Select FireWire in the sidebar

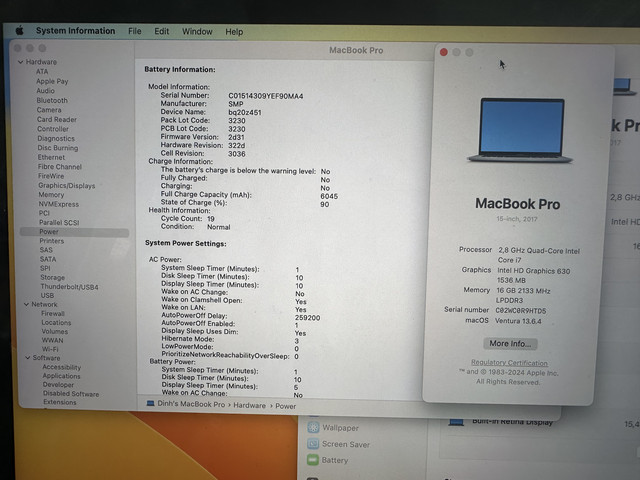[x=51, y=176]
